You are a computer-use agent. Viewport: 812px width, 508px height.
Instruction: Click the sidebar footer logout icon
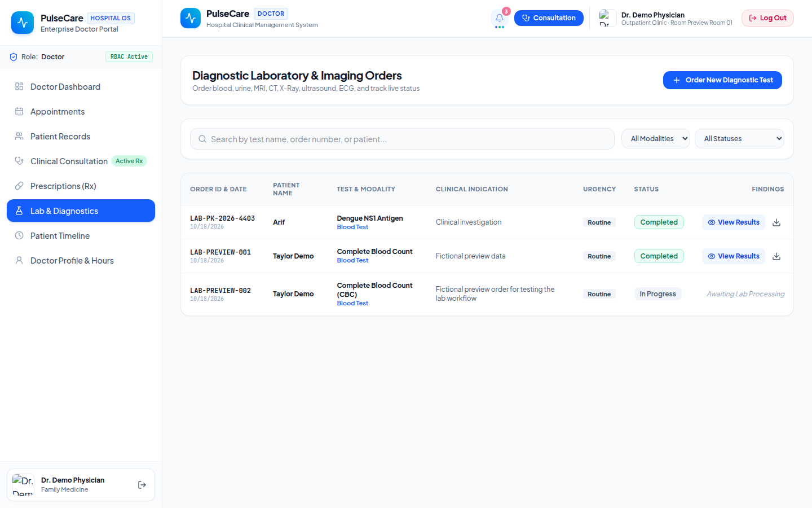coord(142,485)
